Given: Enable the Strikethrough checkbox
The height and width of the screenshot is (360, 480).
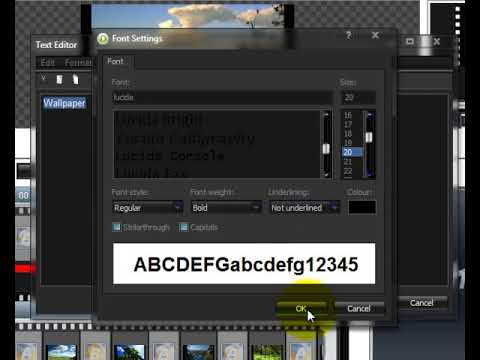Looking at the screenshot, I should (116, 227).
